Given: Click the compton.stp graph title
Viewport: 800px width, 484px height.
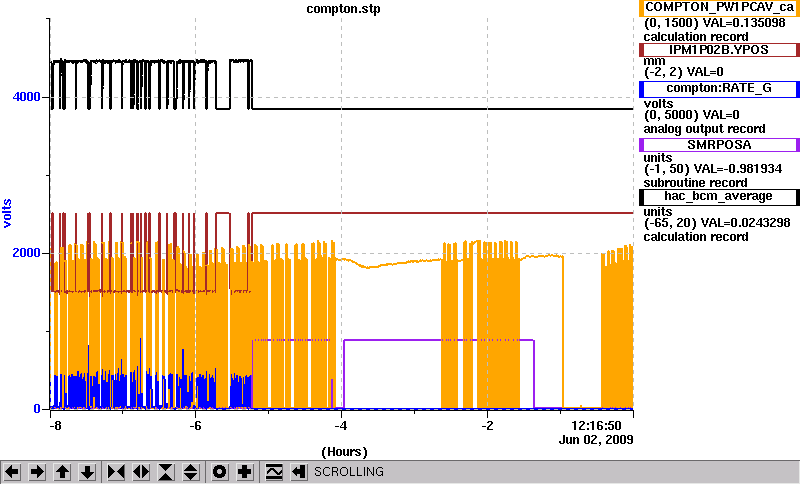Looking at the screenshot, I should click(343, 9).
